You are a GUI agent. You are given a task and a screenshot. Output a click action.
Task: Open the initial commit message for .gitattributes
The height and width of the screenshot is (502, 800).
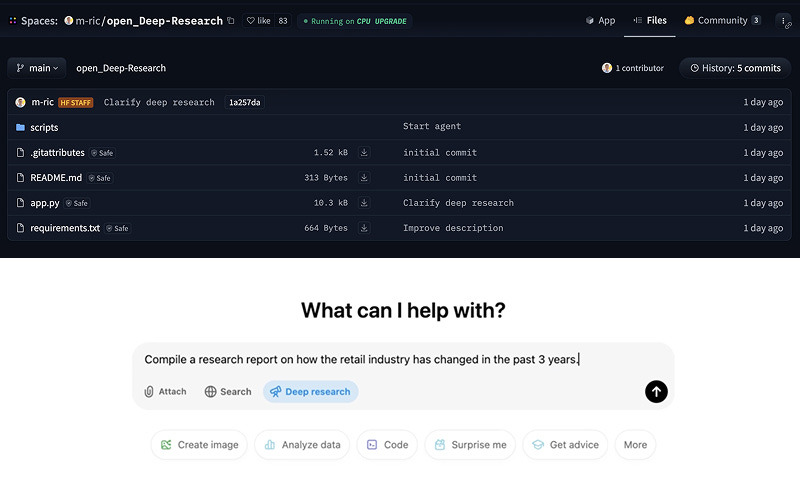440,153
